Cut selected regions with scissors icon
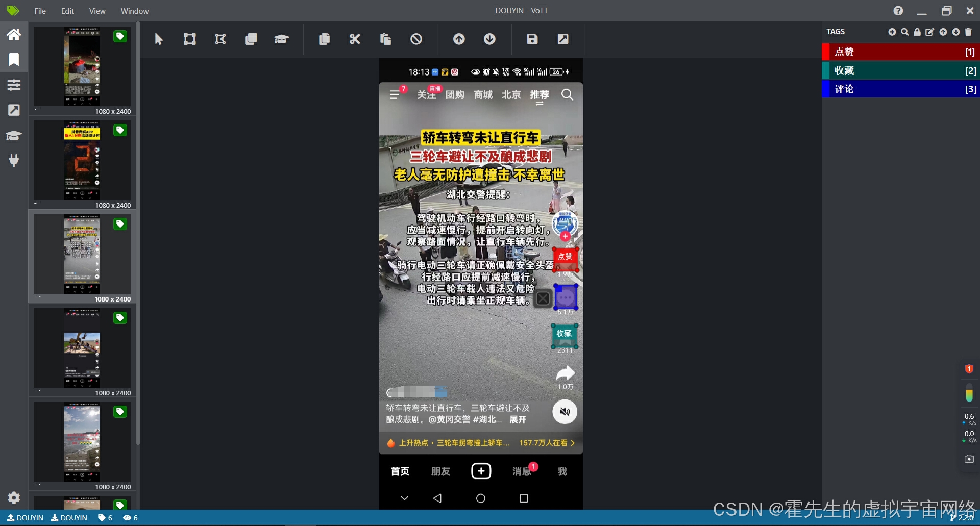Image resolution: width=980 pixels, height=526 pixels. point(355,39)
